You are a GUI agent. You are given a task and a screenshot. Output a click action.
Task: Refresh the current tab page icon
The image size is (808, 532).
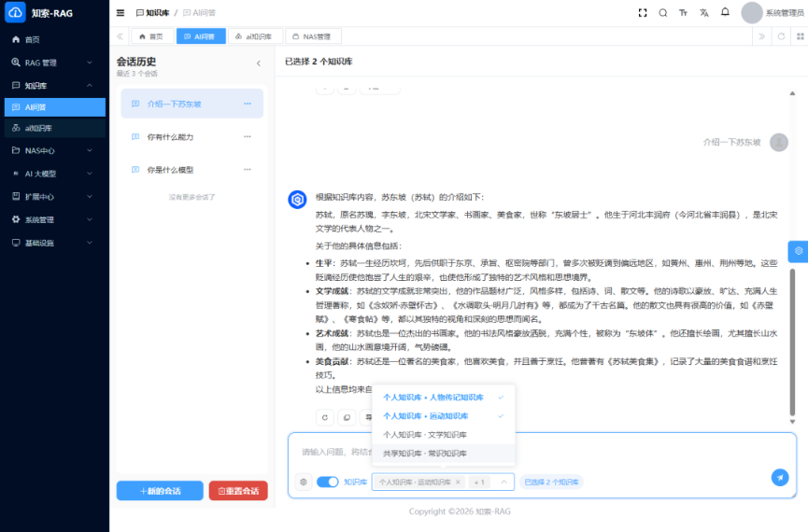coord(781,36)
